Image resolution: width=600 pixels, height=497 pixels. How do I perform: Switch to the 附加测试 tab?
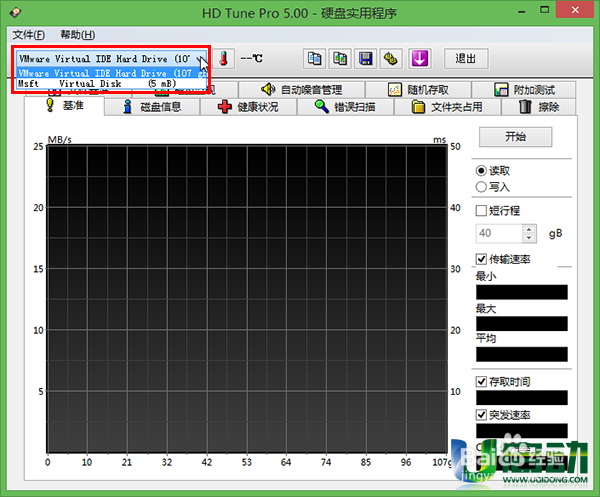pos(524,90)
